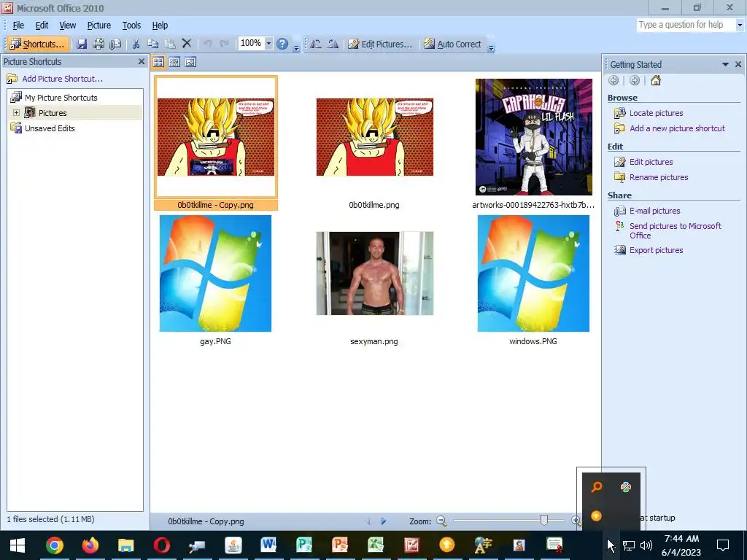Switch to Filmstrip view icon
Viewport: 747px width, 560px height.
point(174,62)
